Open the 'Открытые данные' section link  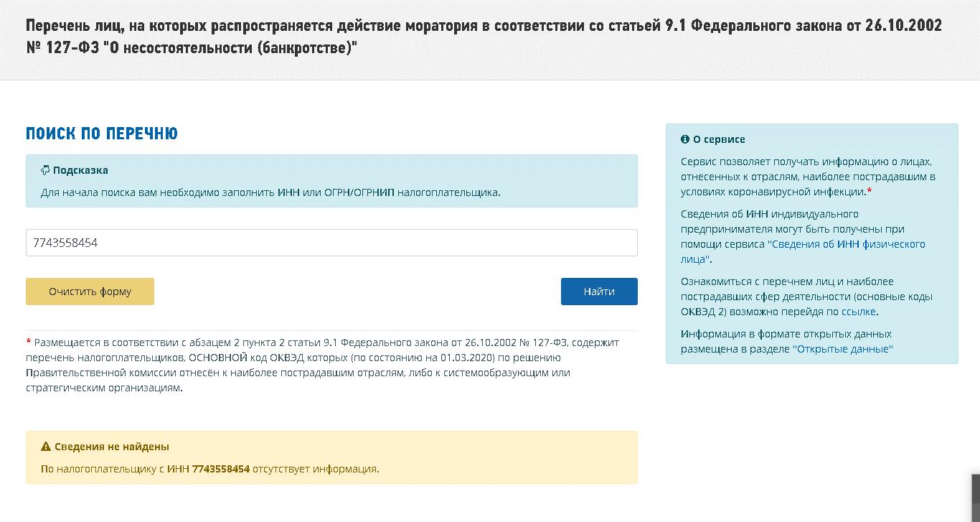click(842, 349)
